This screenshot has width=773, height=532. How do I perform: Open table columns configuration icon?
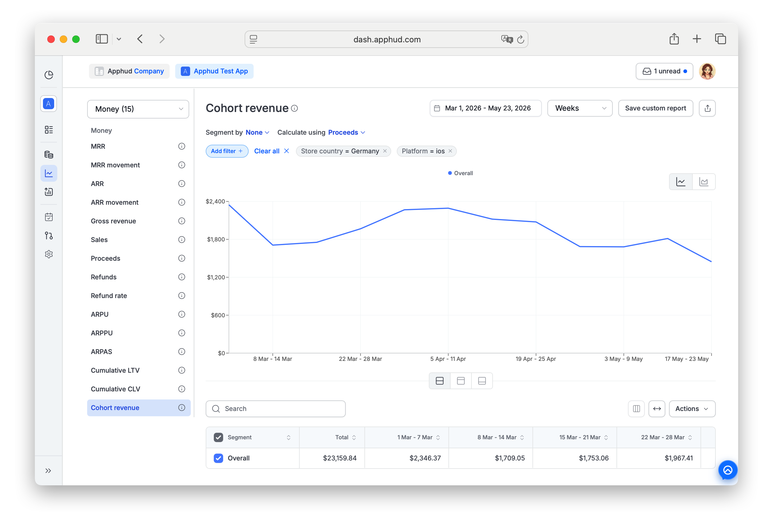click(637, 409)
